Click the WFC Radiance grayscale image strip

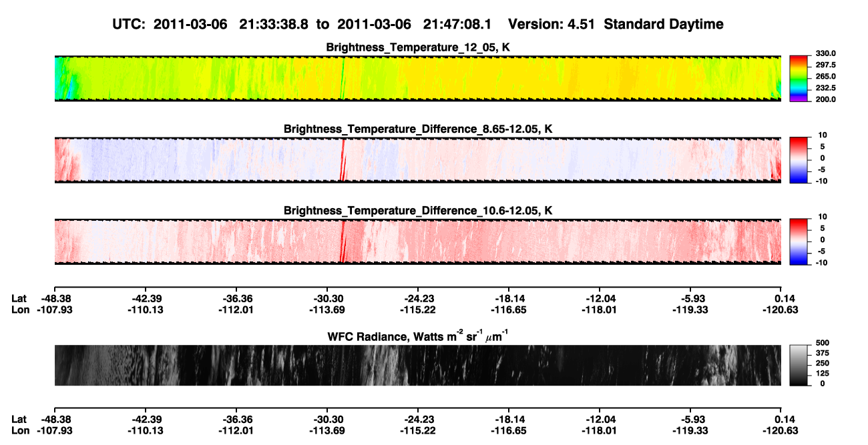click(418, 366)
